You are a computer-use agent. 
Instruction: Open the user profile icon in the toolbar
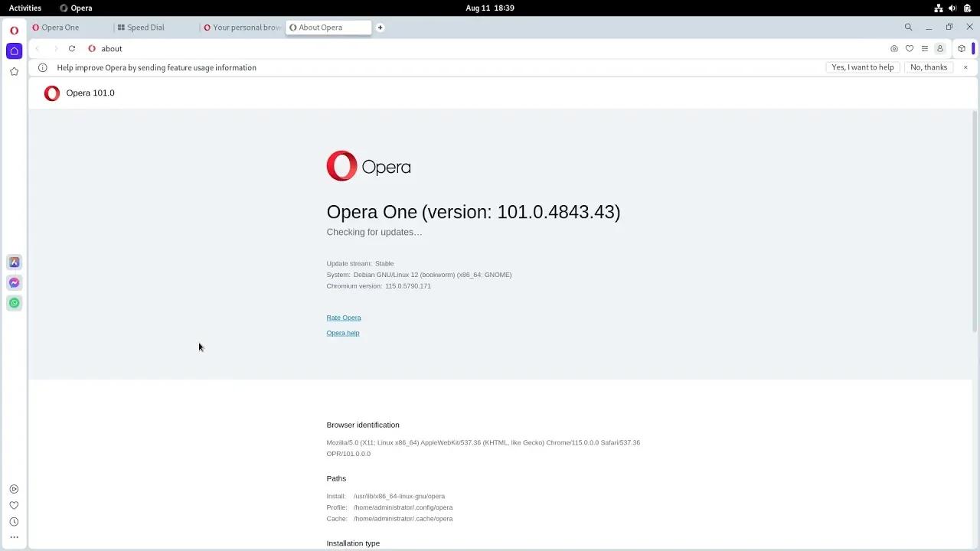coord(940,48)
